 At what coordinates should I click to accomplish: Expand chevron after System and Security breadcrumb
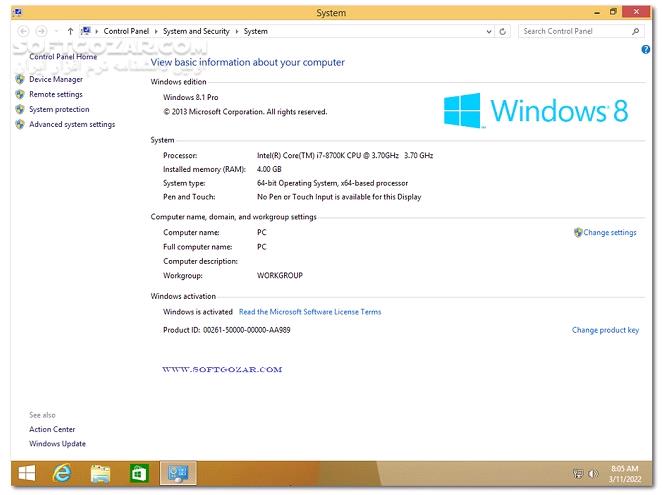[x=237, y=31]
